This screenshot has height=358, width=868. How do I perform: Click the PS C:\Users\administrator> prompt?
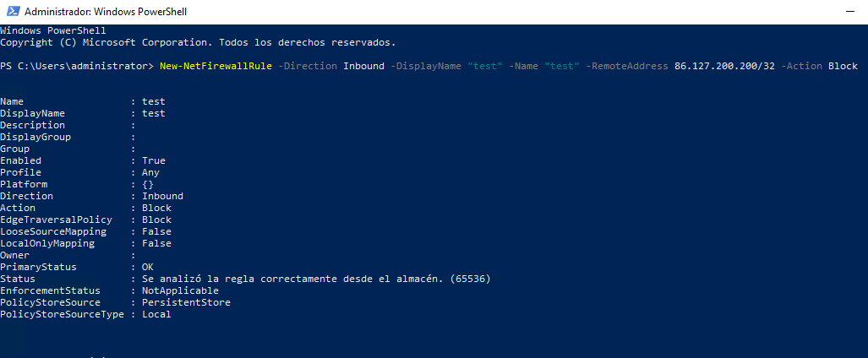pos(77,66)
